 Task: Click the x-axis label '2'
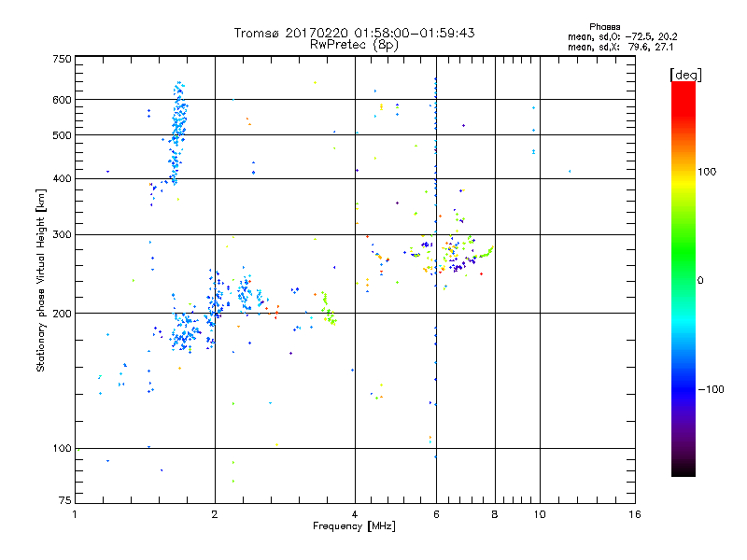point(215,514)
